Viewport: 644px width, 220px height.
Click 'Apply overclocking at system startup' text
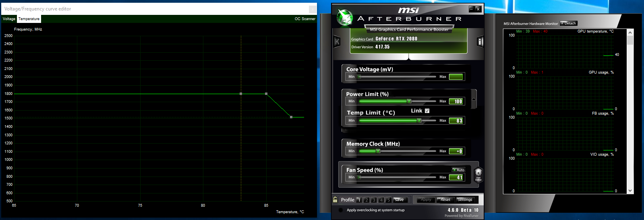375,210
